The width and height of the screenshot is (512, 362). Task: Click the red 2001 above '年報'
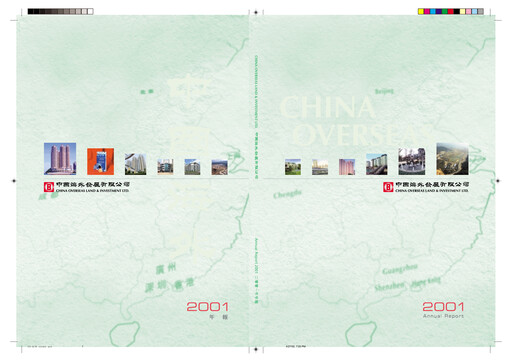207,306
